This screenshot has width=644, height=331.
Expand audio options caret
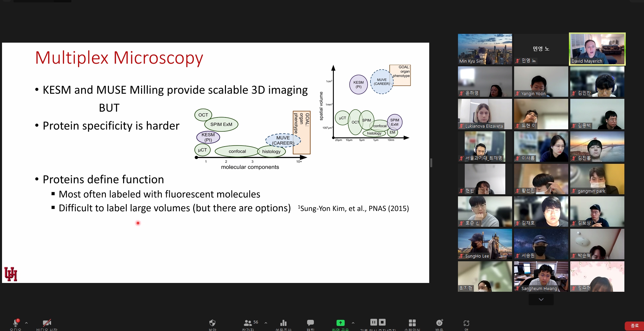coord(26,323)
